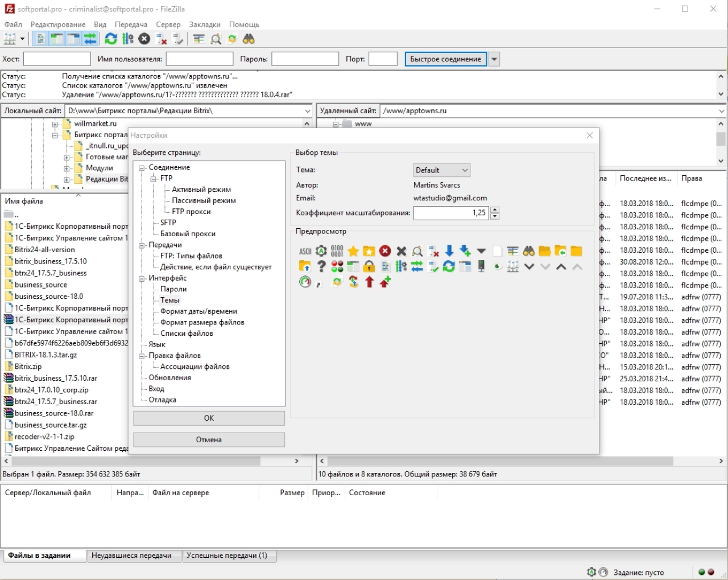Viewport: 728px width, 580px height.
Task: Expand Модули folder in local tree
Action: [x=67, y=168]
